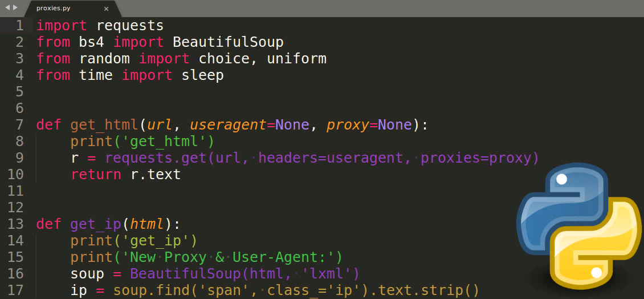Click the string 'get_html' inside print on line 8
This screenshot has width=644, height=299.
pos(164,142)
